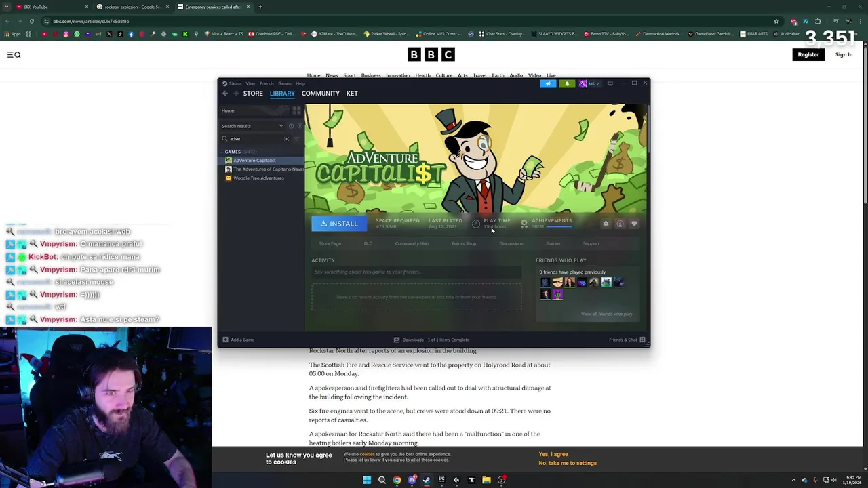Click the first friend avatar thumbnail
This screenshot has height=488, width=868.
tap(545, 283)
